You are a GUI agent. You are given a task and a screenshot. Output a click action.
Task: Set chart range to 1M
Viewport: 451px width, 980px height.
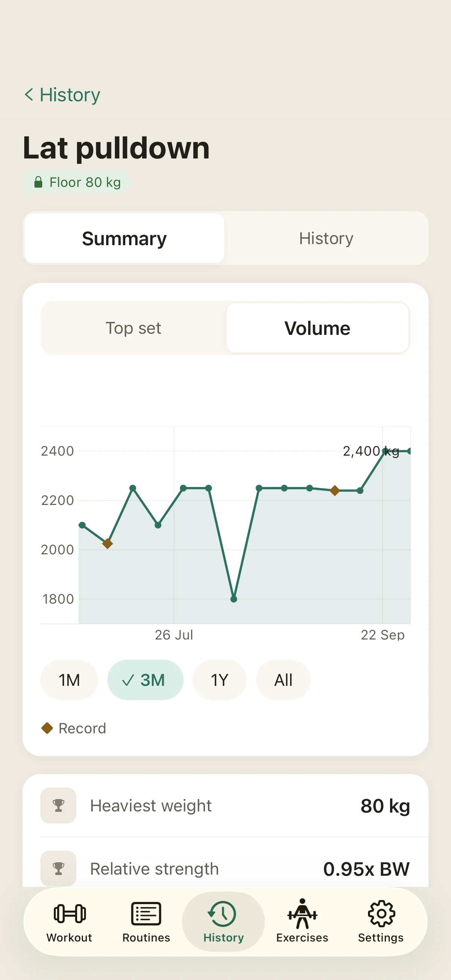pyautogui.click(x=69, y=680)
